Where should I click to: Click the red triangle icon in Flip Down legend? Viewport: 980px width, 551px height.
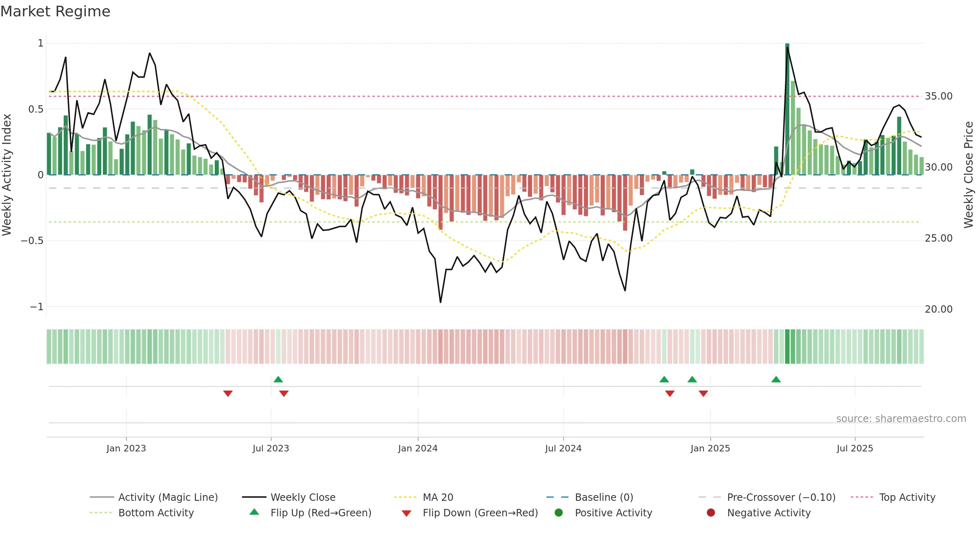(x=406, y=513)
